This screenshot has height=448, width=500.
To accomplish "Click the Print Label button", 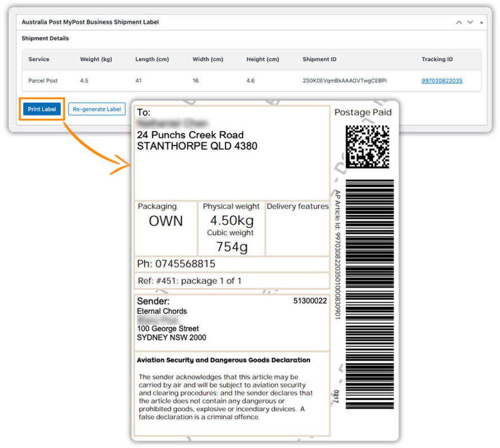I will [x=41, y=109].
